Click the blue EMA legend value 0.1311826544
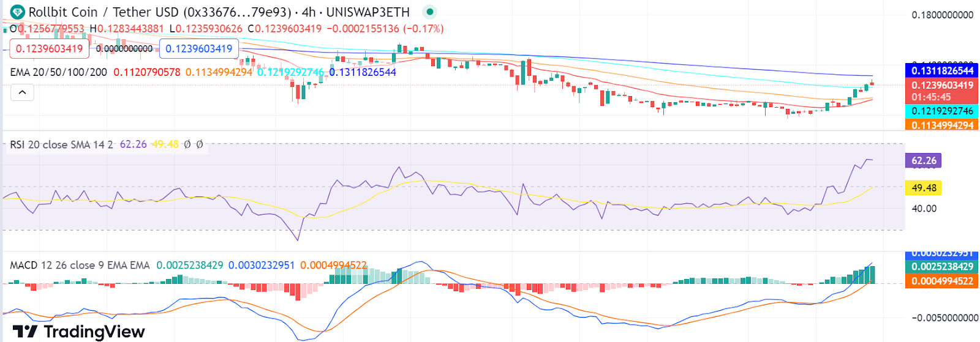Viewport: 980px width, 342px height. click(363, 72)
